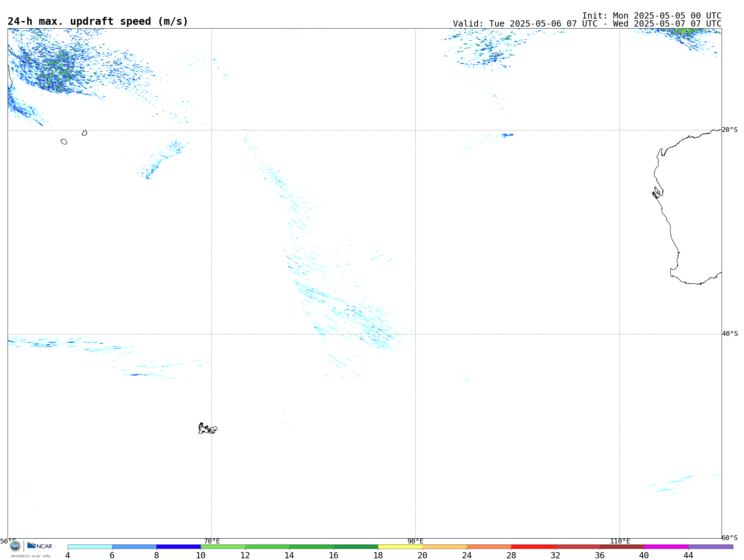Click the 20°S latitude label
This screenshot has height=560, width=744.
730,130
